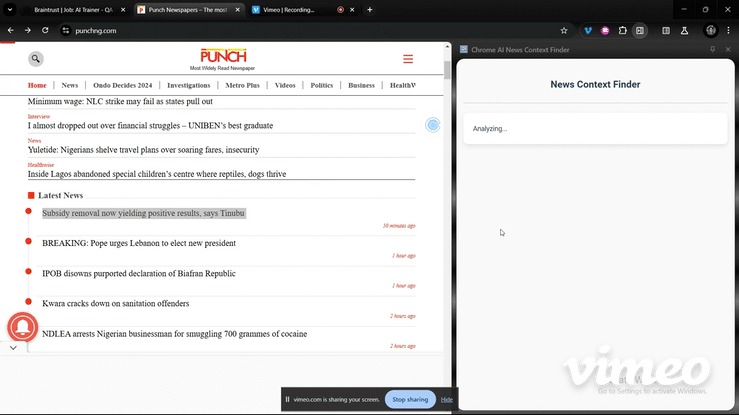The height and width of the screenshot is (415, 739).
Task: Click the blue circular floating icon beside headlines
Action: pos(432,125)
